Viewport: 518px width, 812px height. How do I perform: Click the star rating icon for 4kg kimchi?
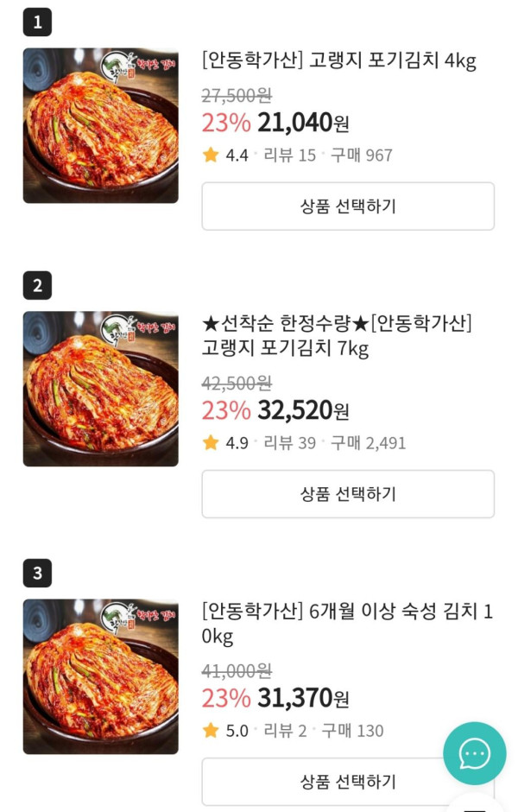pyautogui.click(x=211, y=155)
